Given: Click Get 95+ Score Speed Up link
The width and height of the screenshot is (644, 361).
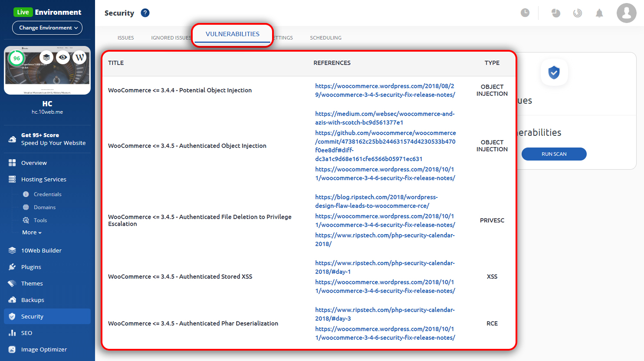Looking at the screenshot, I should coord(53,139).
